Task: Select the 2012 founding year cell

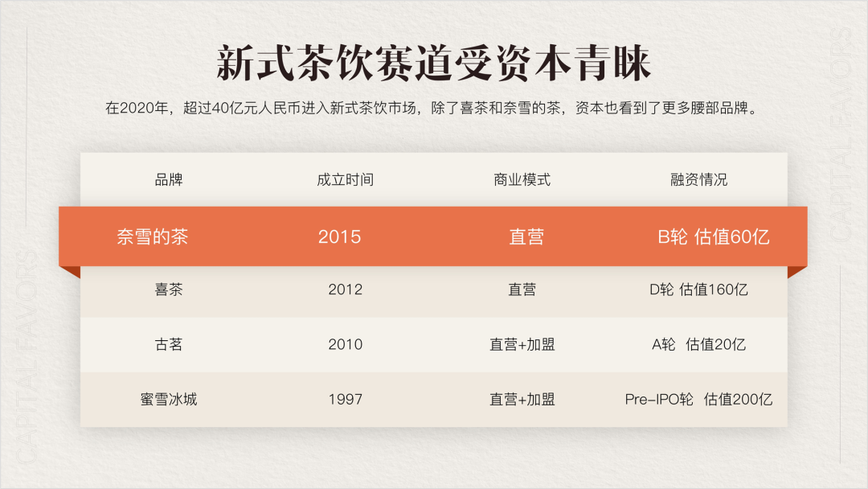Action: (x=345, y=289)
